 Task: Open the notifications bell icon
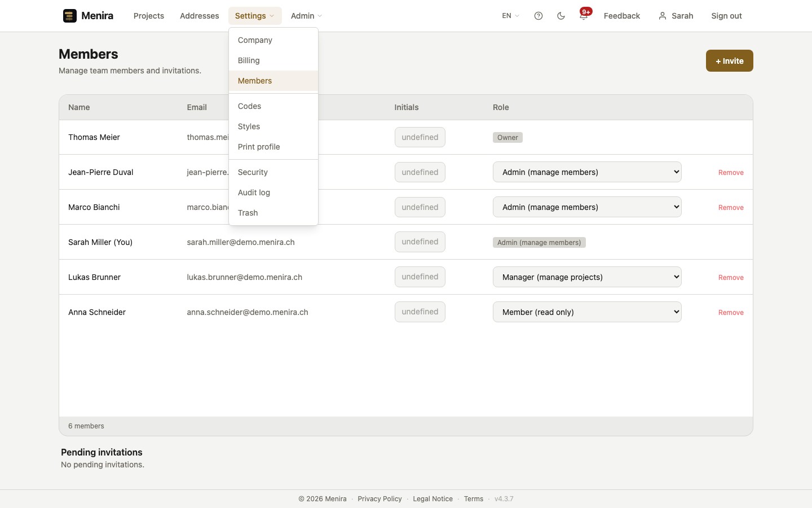coord(584,16)
